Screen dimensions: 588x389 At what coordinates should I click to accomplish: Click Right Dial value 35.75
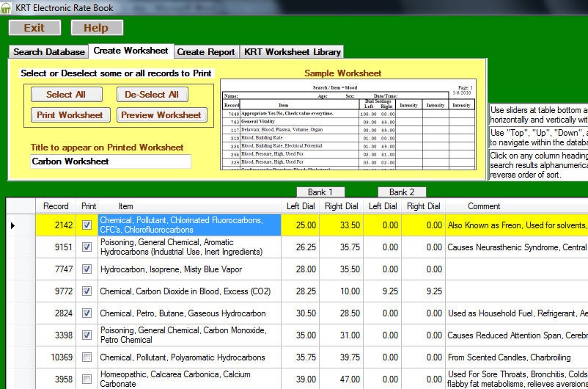tap(341, 247)
